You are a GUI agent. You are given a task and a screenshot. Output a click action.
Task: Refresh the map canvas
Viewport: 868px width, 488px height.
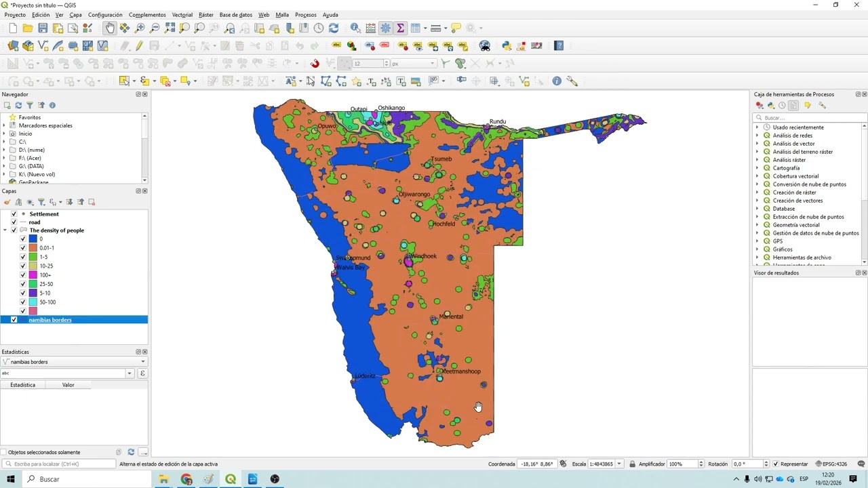pyautogui.click(x=334, y=28)
